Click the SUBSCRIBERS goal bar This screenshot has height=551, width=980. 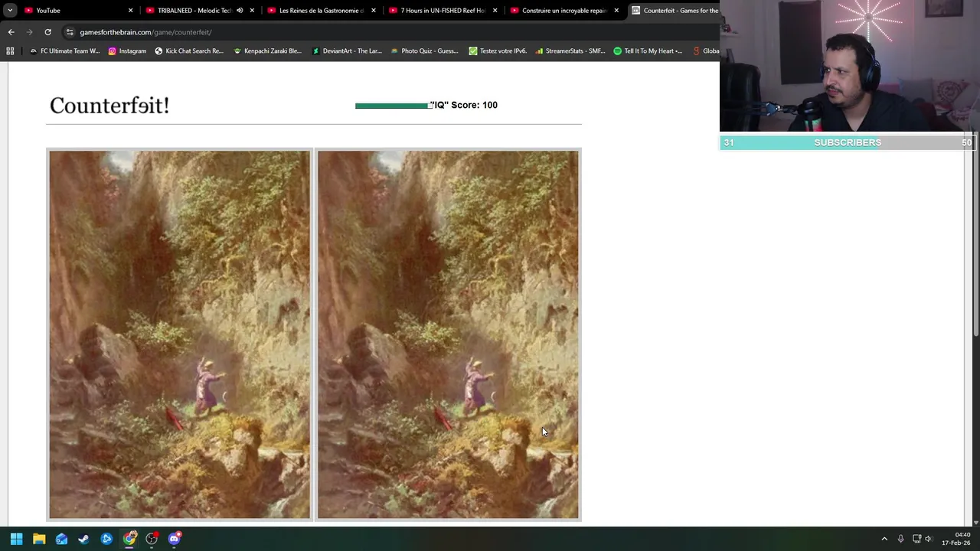847,142
